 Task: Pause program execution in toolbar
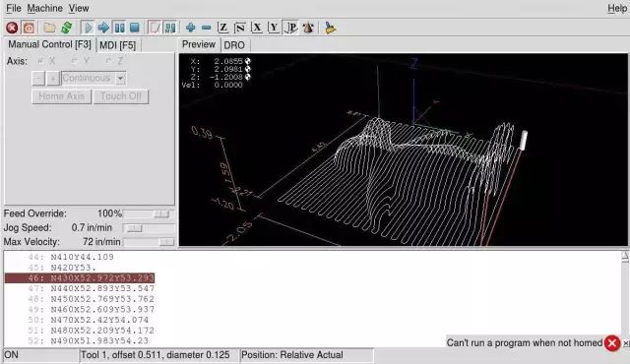pos(119,28)
